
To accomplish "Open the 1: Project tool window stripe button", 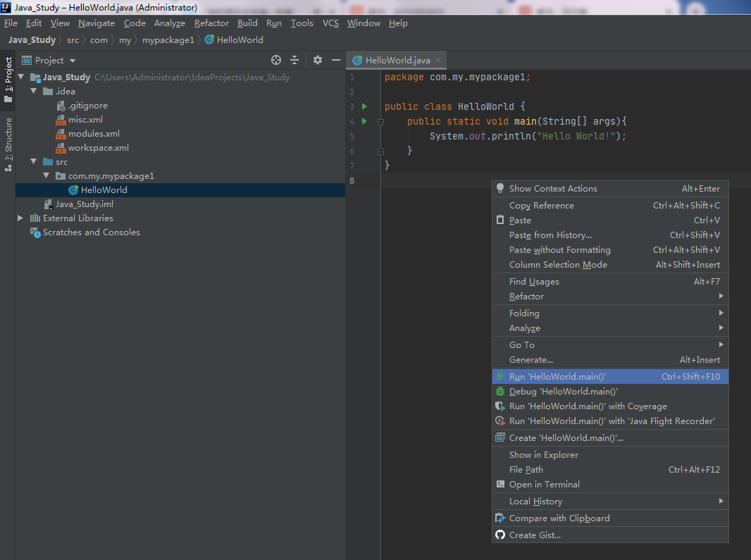I will tap(8, 80).
